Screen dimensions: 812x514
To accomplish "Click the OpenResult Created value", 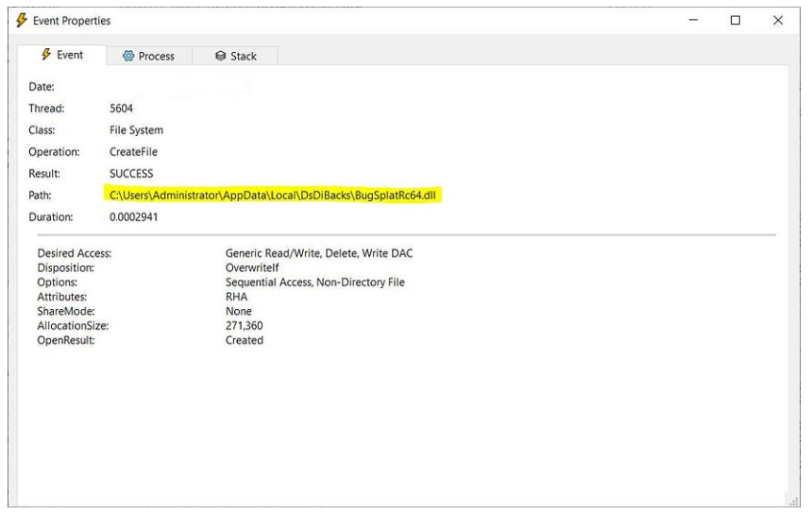I will pyautogui.click(x=232, y=339).
